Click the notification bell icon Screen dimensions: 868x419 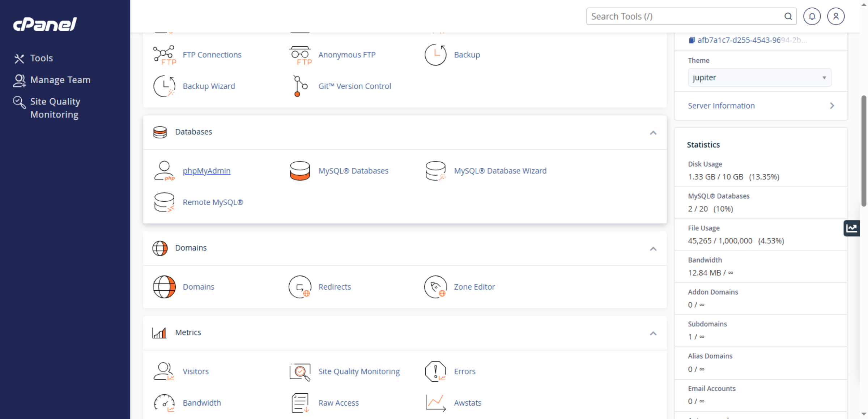point(812,16)
